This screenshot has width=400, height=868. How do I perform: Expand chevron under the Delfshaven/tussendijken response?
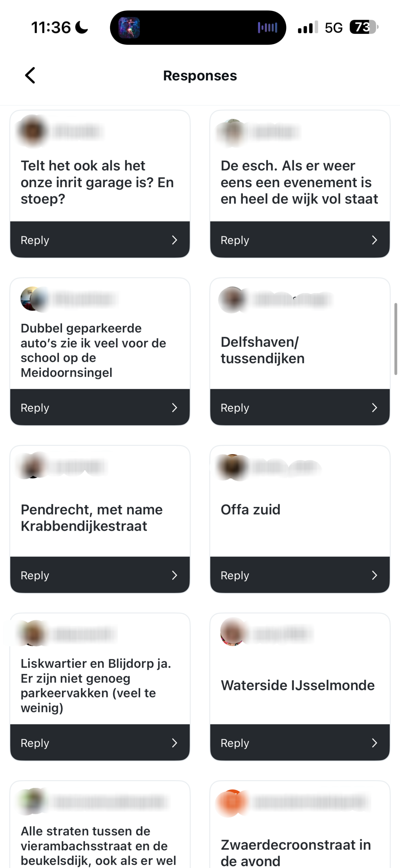pyautogui.click(x=374, y=408)
